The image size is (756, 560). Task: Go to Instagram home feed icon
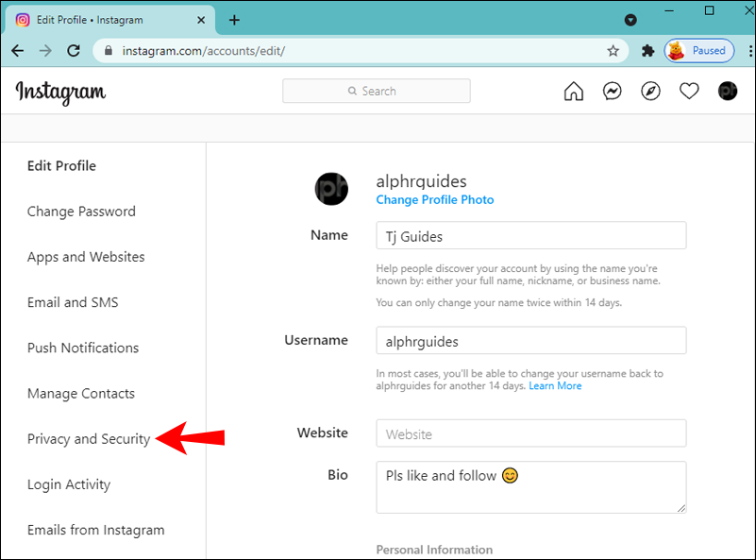pyautogui.click(x=573, y=91)
